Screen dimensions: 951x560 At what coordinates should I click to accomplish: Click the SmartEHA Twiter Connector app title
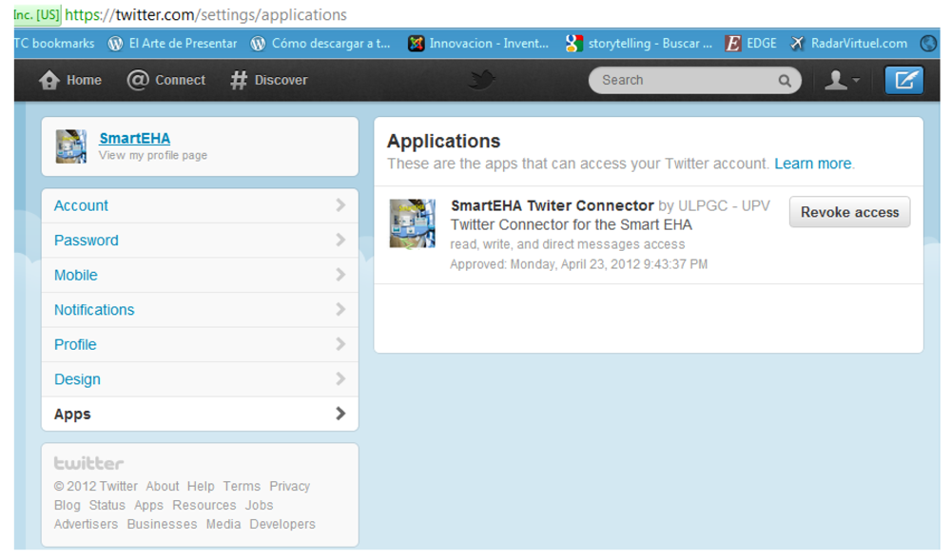tap(552, 205)
